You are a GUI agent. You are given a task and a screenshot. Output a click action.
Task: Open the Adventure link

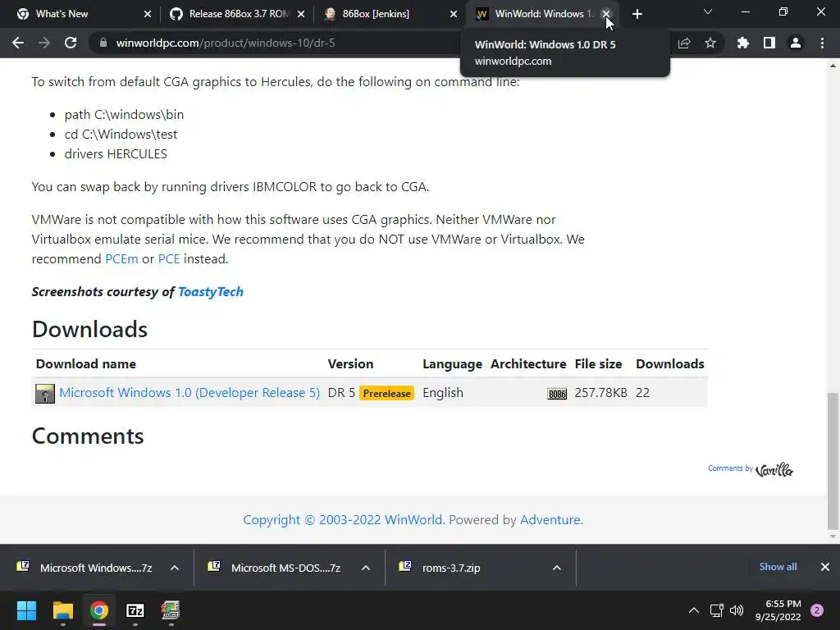[x=551, y=519]
